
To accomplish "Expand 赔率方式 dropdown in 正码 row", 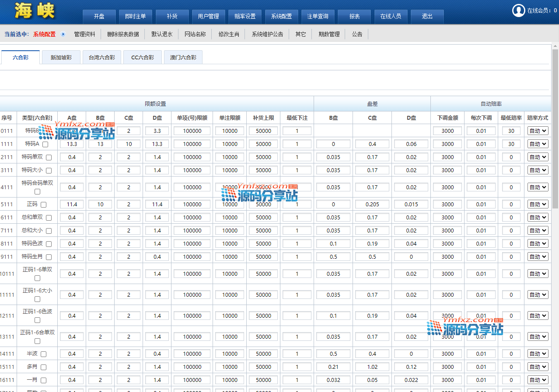I will pos(538,204).
